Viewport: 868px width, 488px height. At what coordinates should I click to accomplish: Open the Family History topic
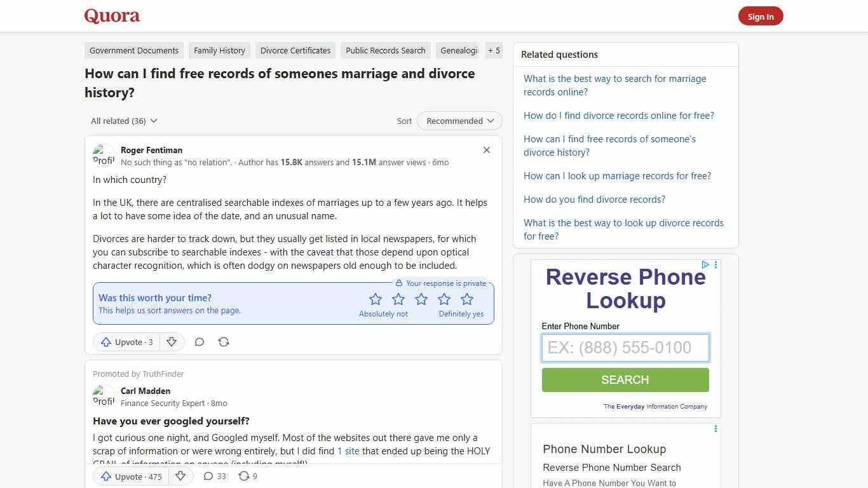pos(219,50)
